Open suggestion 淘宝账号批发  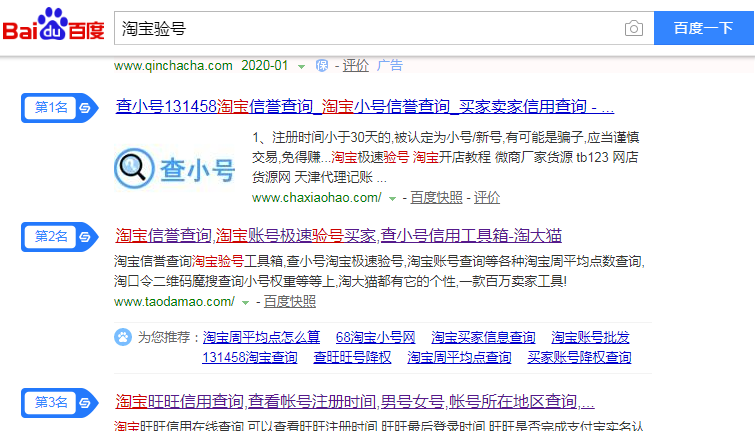point(590,337)
